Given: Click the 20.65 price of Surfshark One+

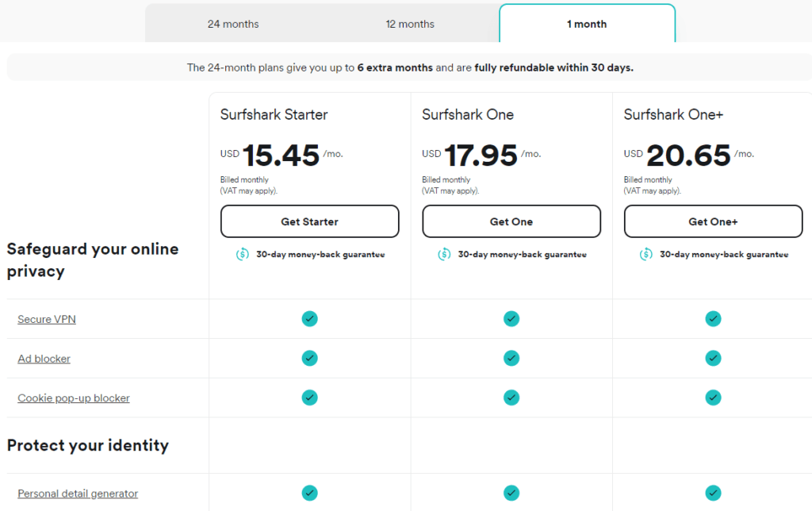Looking at the screenshot, I should coord(688,156).
